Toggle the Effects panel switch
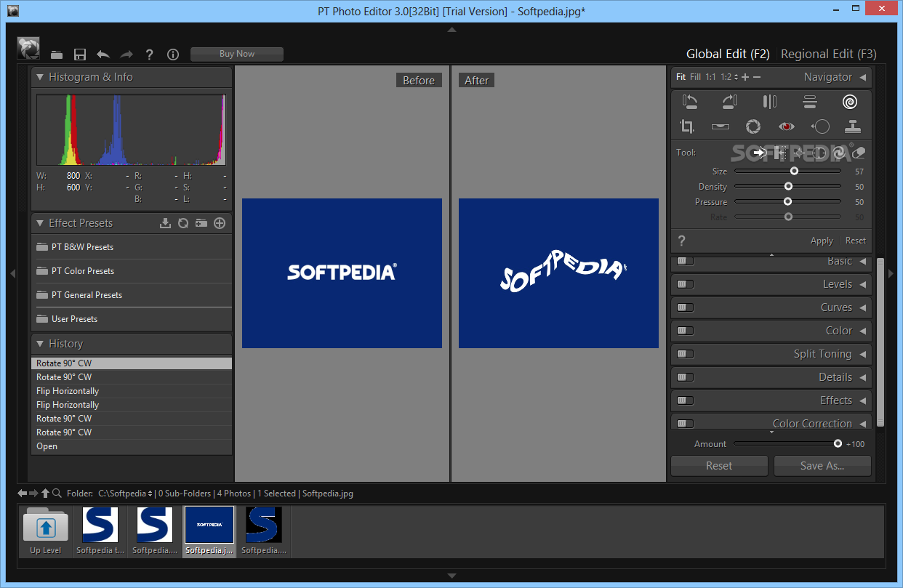The width and height of the screenshot is (903, 588). pos(686,400)
